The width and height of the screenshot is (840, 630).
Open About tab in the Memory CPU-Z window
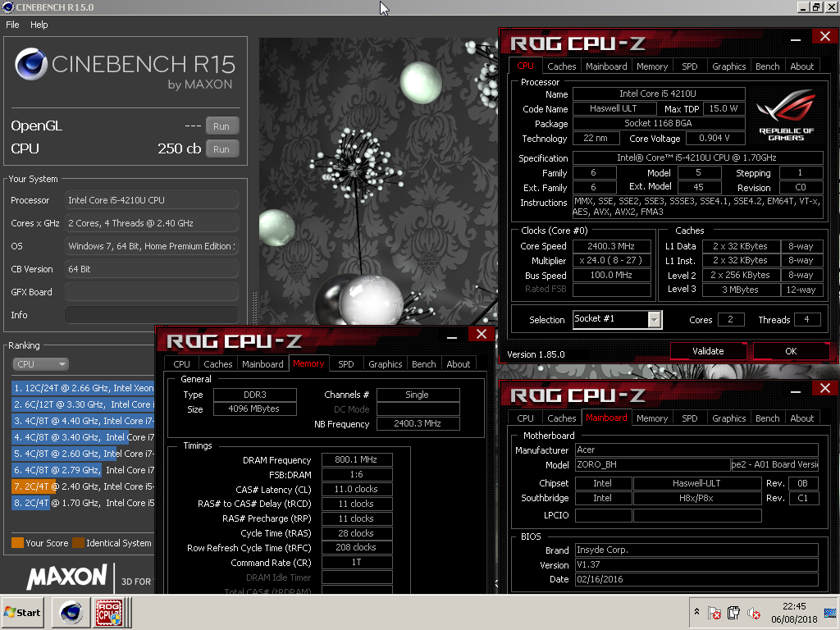click(x=458, y=364)
